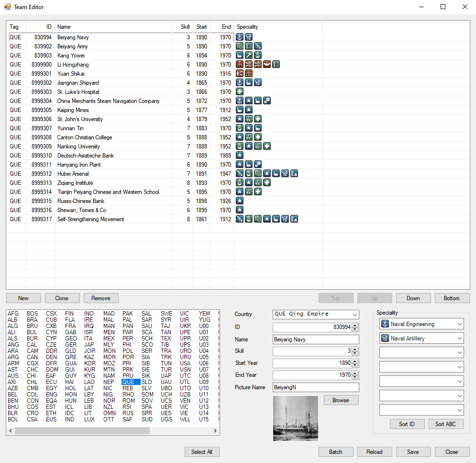
Task: Click the Picture Name field with BeiyangN
Action: 316,387
